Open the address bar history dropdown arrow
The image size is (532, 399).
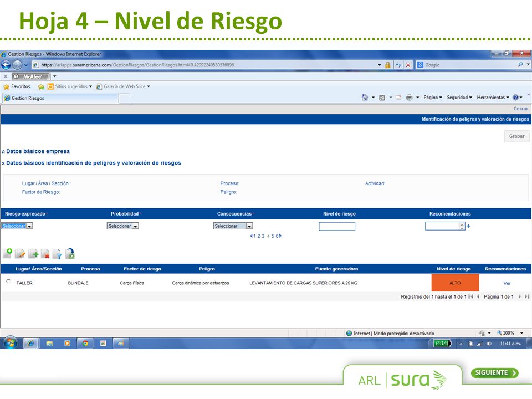pyautogui.click(x=379, y=65)
